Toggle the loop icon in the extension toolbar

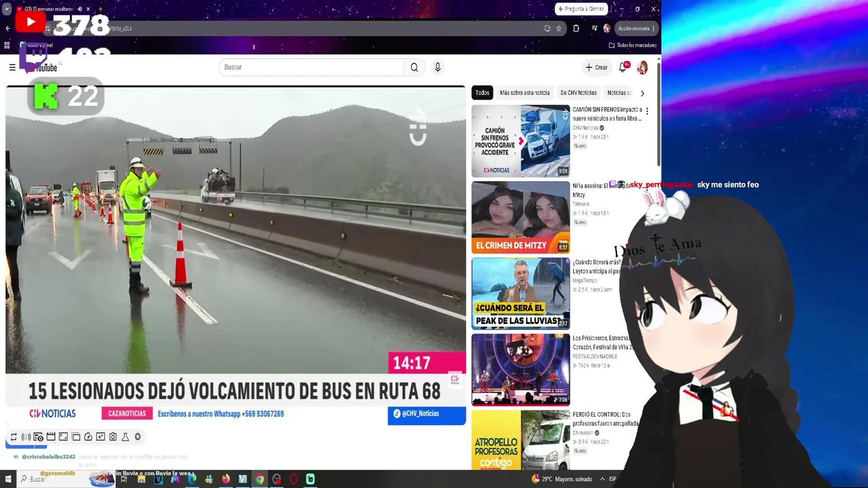coord(14,437)
